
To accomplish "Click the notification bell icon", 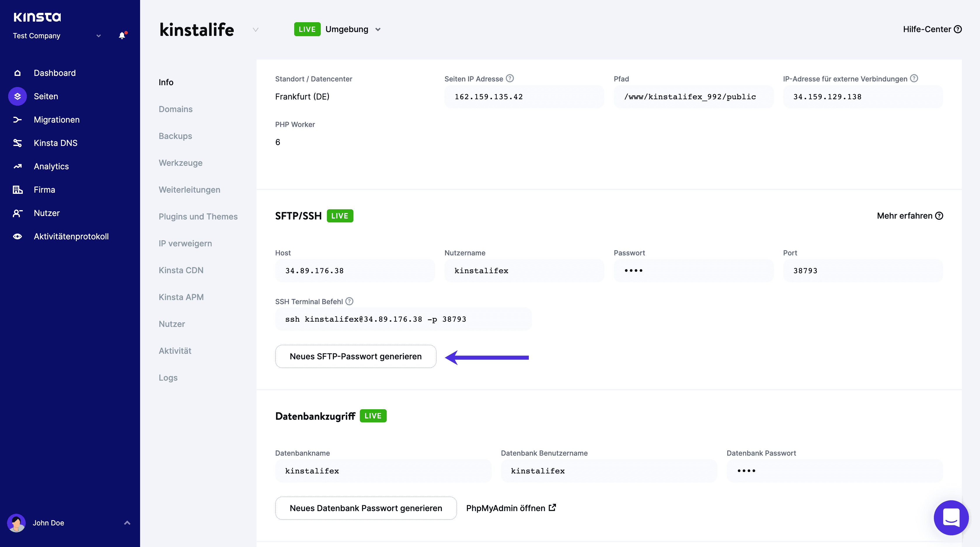I will pos(122,35).
